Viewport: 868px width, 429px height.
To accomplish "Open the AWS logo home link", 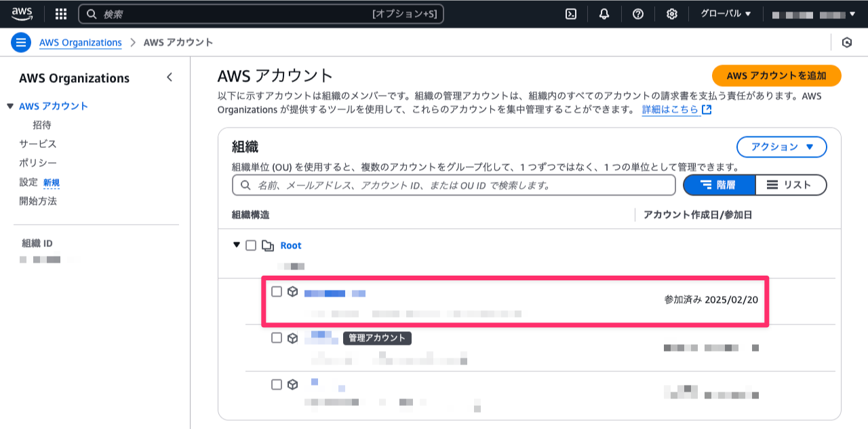I will tap(22, 13).
